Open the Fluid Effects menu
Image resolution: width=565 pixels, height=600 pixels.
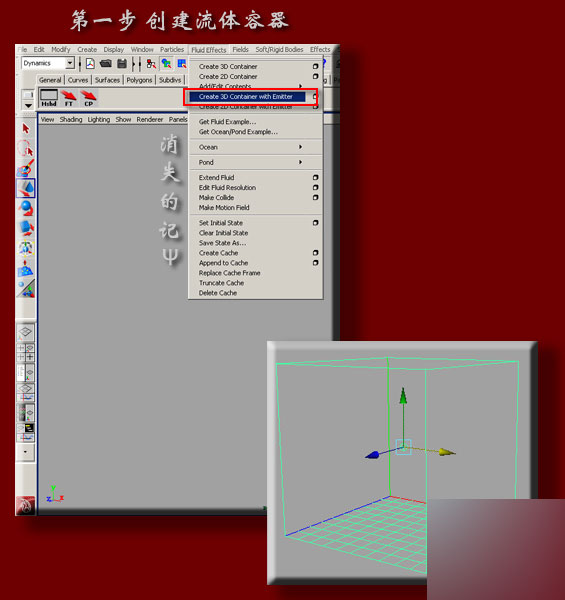coord(209,50)
